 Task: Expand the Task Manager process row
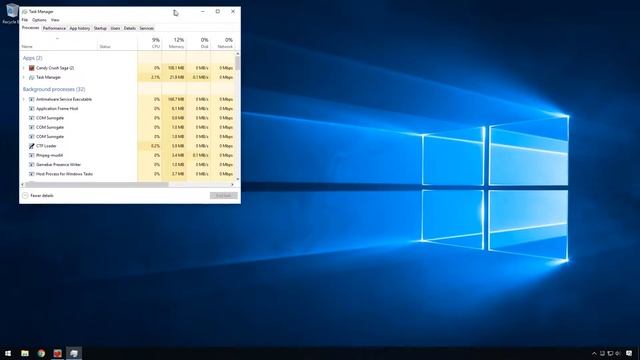pyautogui.click(x=24, y=77)
